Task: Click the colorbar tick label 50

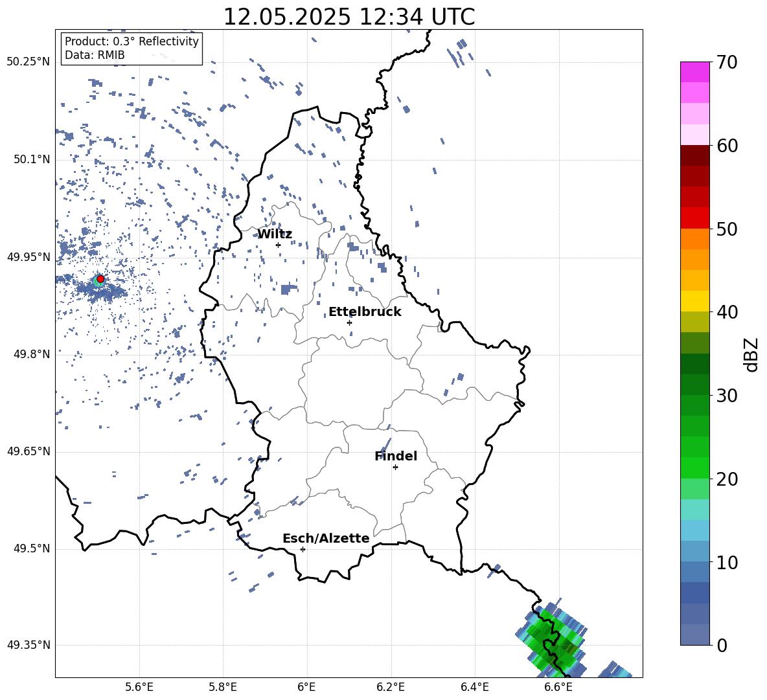Action: [x=727, y=229]
